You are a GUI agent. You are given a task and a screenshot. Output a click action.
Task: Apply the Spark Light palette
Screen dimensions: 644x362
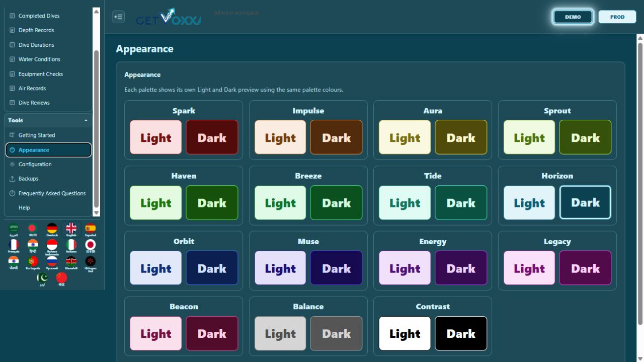pos(156,137)
